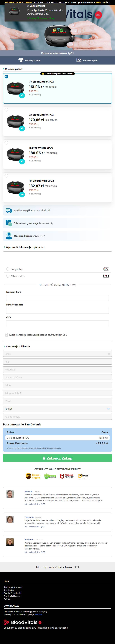Click the fast shipping truck icon
Viewport: 115px width, 644px height.
(9, 210)
